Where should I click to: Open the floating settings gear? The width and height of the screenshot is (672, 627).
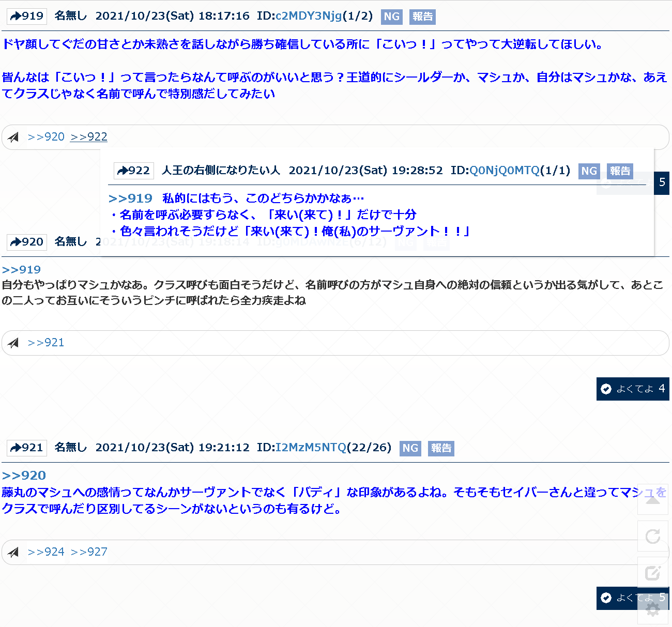tap(653, 609)
